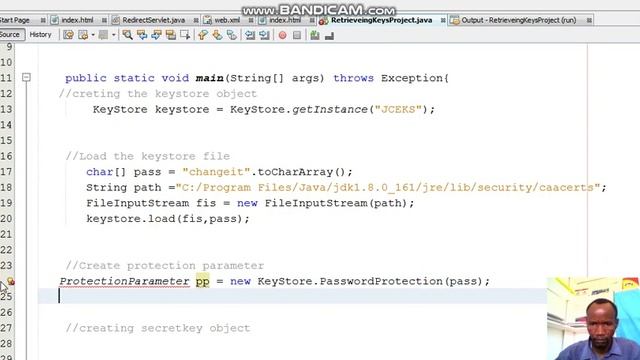Start Macro Recording with red circle icon
Image resolution: width=640 pixels, height=360 pixels.
click(x=282, y=35)
